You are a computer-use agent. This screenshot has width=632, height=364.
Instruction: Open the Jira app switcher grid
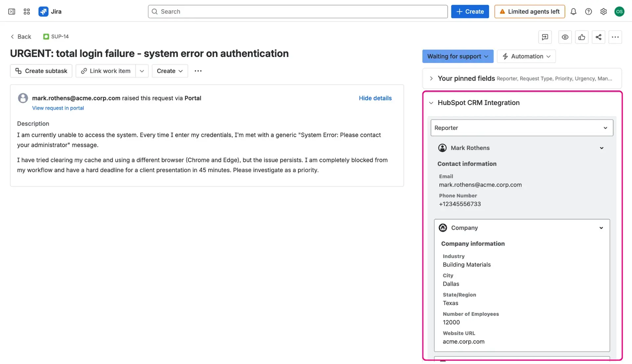click(x=27, y=12)
